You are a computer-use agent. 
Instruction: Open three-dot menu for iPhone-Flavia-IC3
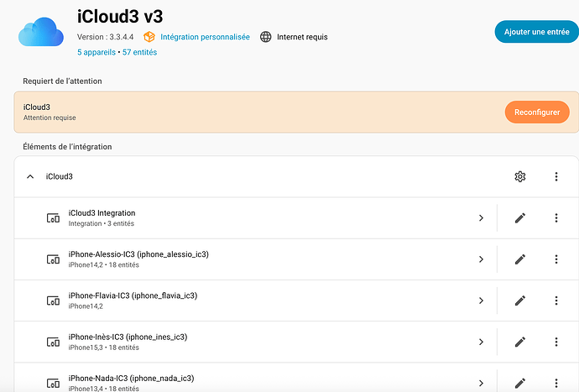tap(556, 301)
